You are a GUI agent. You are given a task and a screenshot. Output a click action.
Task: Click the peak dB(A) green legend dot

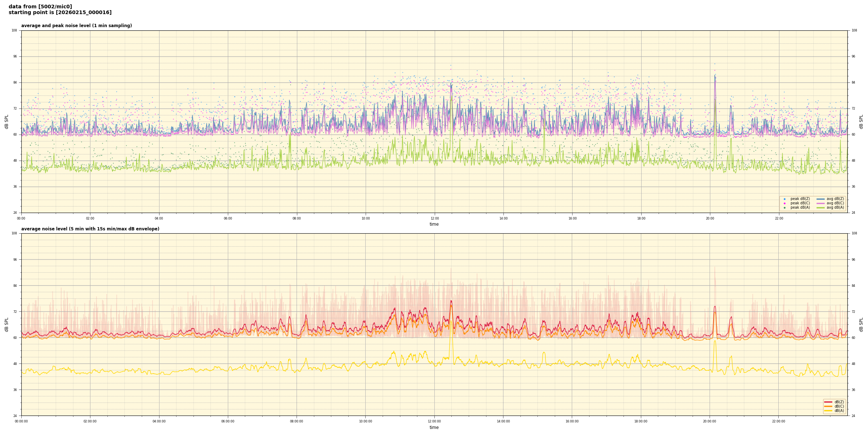(784, 208)
